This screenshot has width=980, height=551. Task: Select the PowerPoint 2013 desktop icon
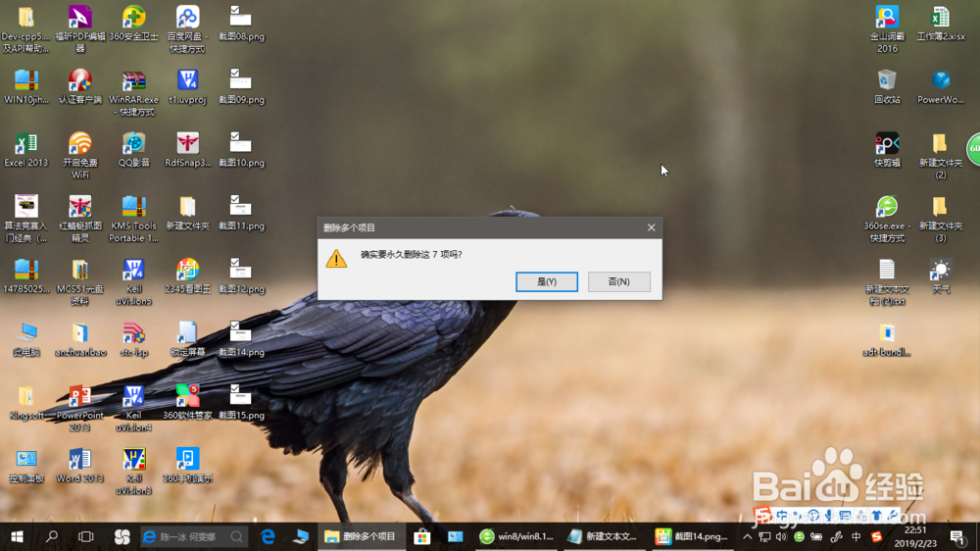(x=80, y=408)
